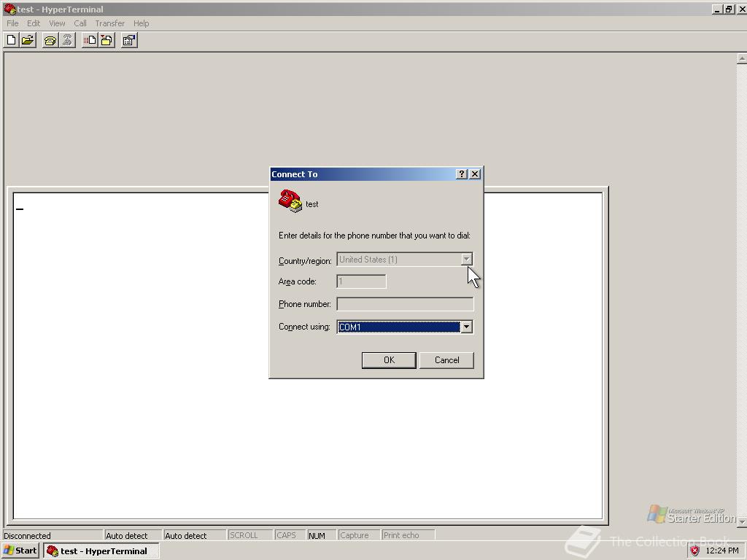
Task: Open the View menu
Action: pyautogui.click(x=57, y=23)
